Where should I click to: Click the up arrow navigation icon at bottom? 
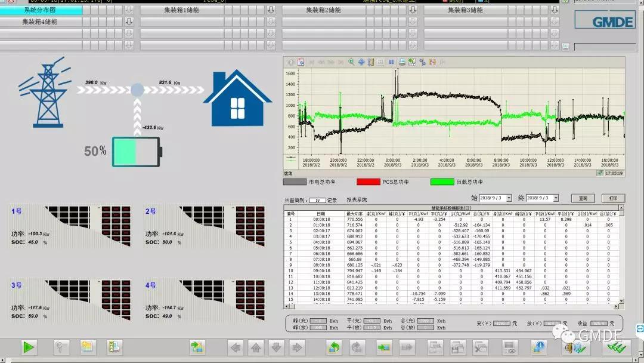click(256, 347)
